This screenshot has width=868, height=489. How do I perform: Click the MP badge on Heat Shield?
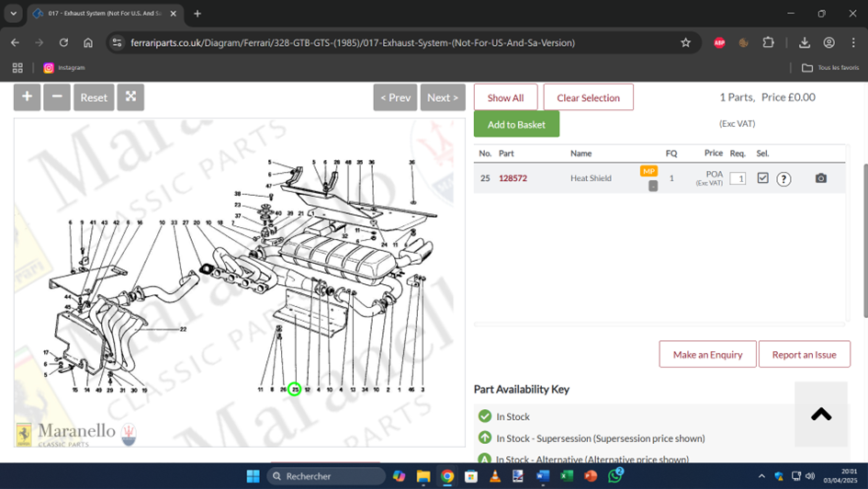pyautogui.click(x=648, y=171)
